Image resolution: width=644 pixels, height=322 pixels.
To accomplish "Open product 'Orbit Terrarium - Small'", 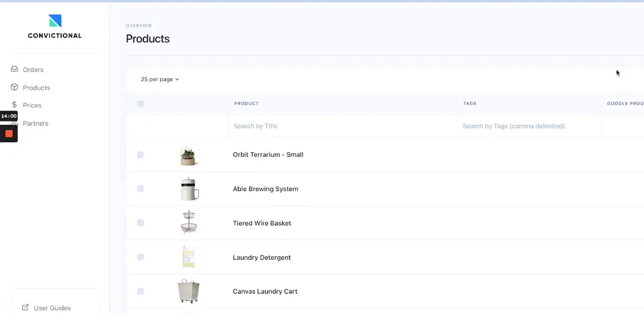I will pos(268,155).
